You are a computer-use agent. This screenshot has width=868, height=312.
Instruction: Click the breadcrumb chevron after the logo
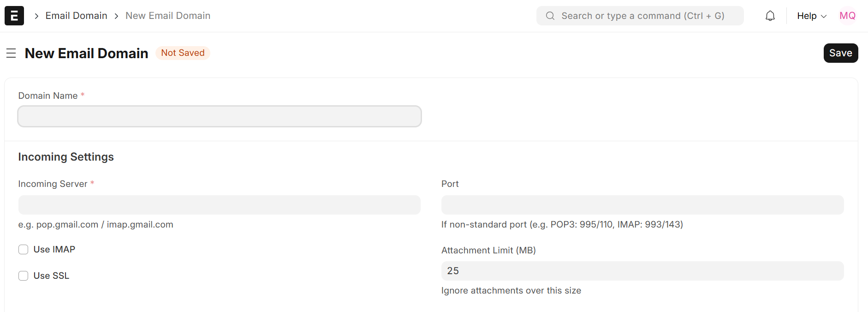[x=36, y=15]
